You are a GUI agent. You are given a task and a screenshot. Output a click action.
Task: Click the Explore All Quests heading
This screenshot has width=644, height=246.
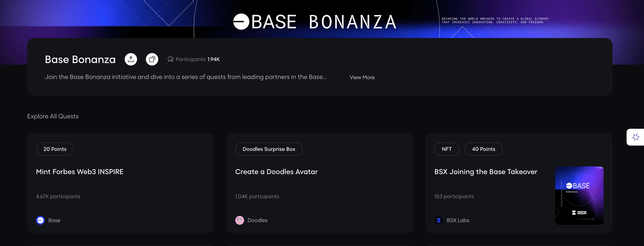point(53,116)
